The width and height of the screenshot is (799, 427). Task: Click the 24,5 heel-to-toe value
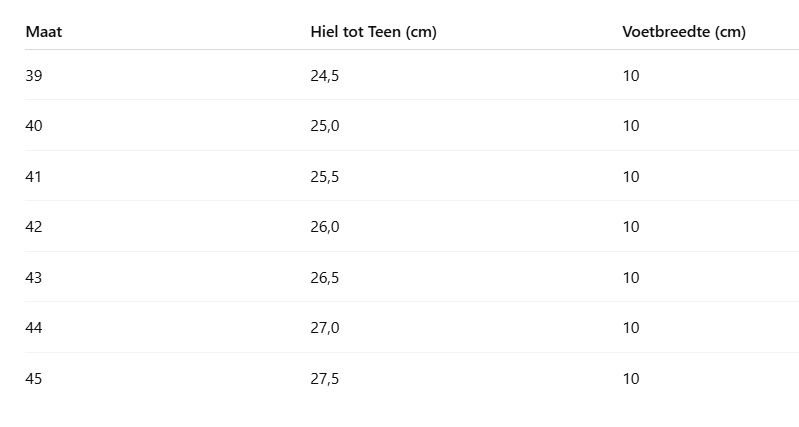325,76
